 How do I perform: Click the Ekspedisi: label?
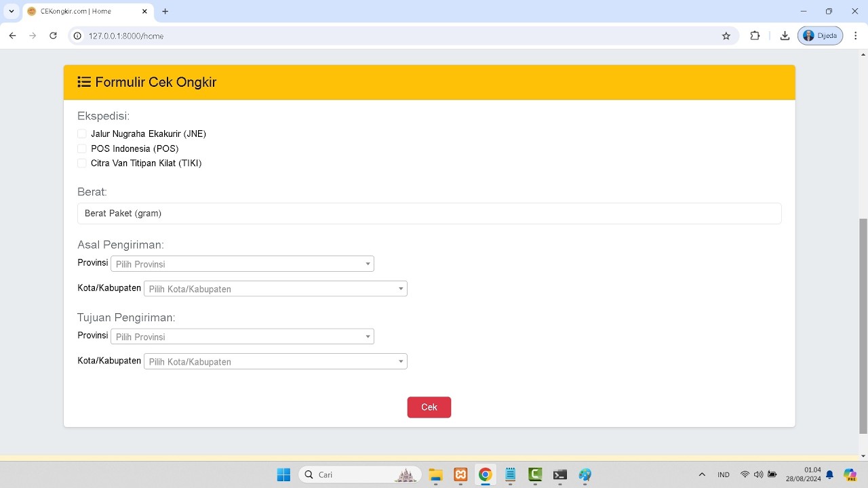tap(103, 116)
